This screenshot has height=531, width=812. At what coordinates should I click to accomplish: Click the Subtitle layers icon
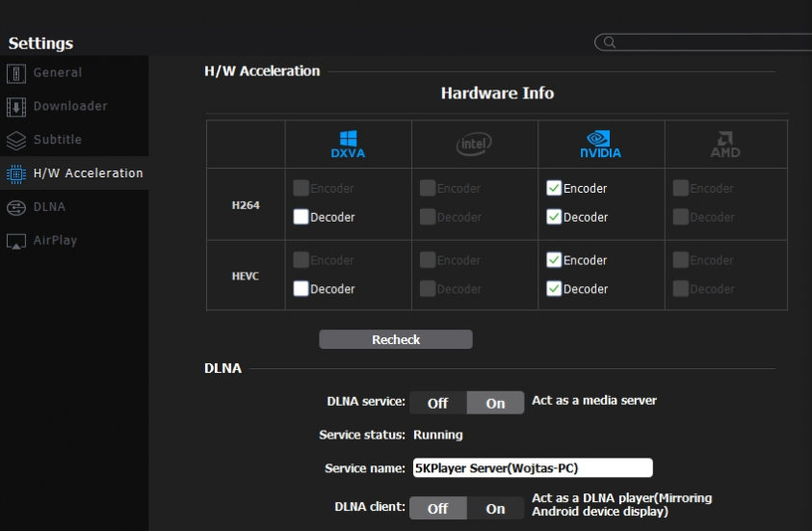[15, 140]
